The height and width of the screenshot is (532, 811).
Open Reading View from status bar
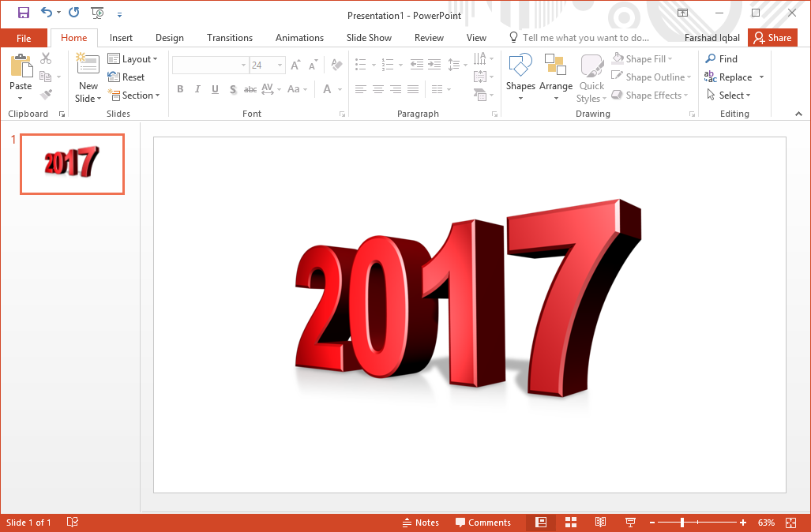point(600,523)
